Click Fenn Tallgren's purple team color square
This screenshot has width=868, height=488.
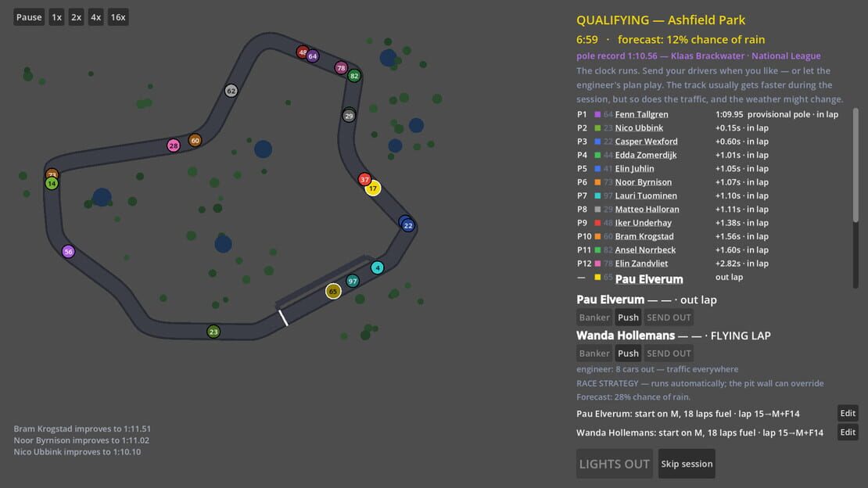coord(597,115)
